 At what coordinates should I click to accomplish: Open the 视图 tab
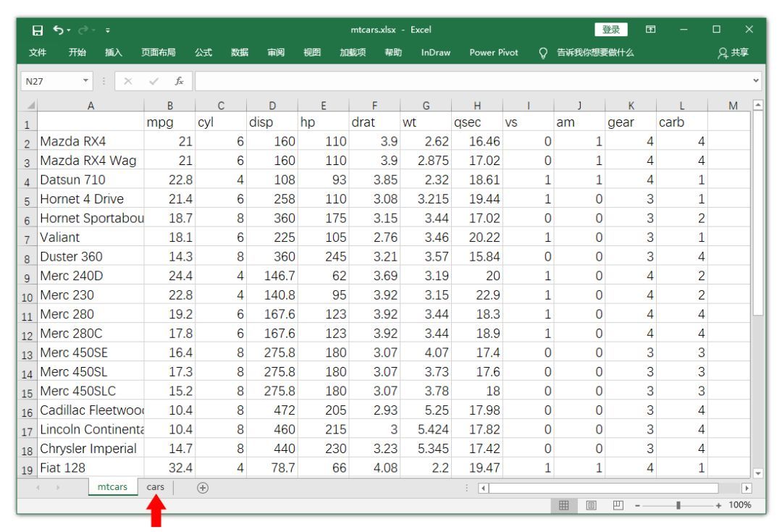click(312, 52)
